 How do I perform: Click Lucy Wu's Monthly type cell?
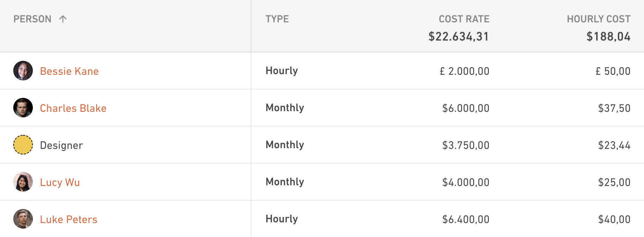pyautogui.click(x=285, y=182)
